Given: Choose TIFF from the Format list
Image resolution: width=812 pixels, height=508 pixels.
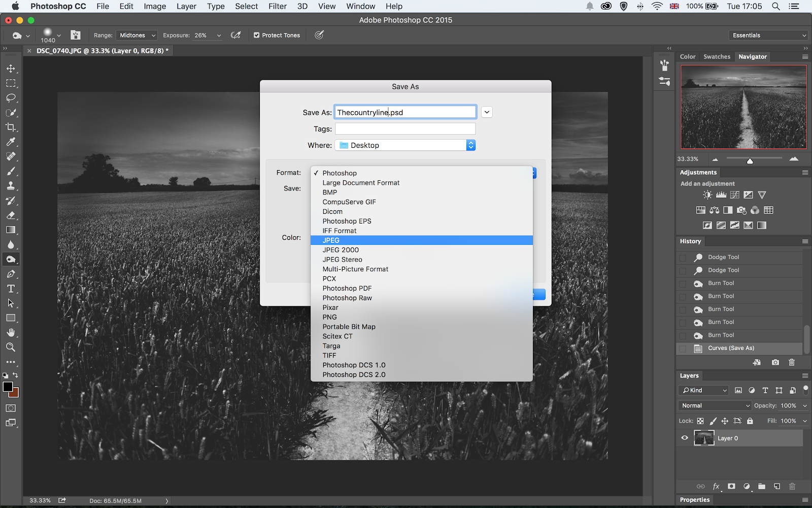Looking at the screenshot, I should click(x=422, y=356).
